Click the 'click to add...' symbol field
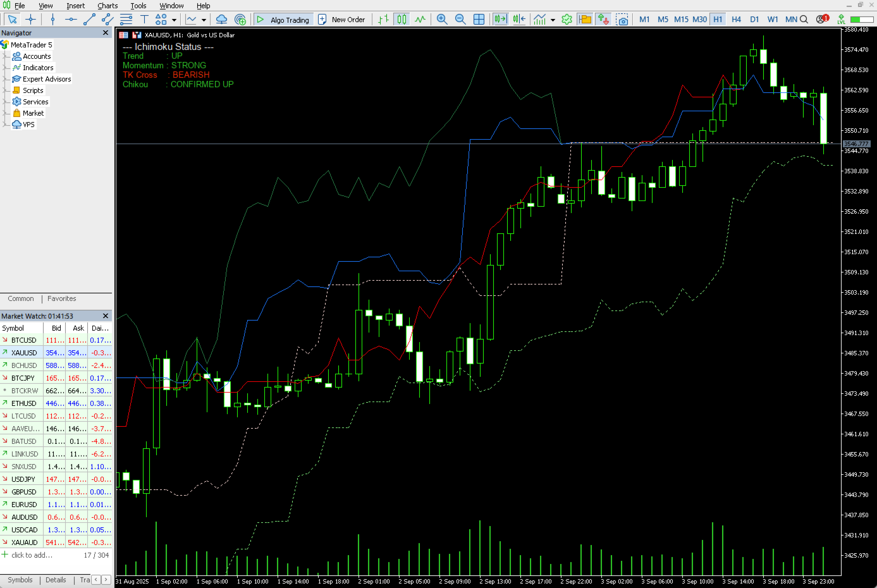Viewport: 877px width, 588px height. (32, 555)
